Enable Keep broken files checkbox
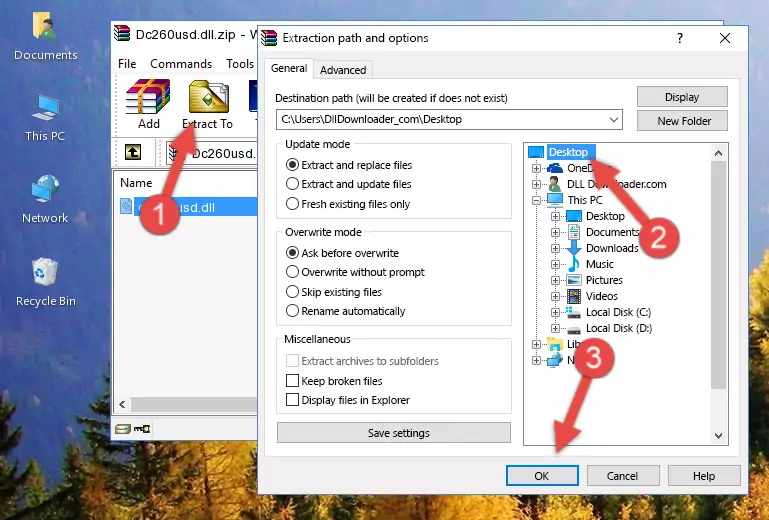Screen dimensions: 769x520 [292, 381]
